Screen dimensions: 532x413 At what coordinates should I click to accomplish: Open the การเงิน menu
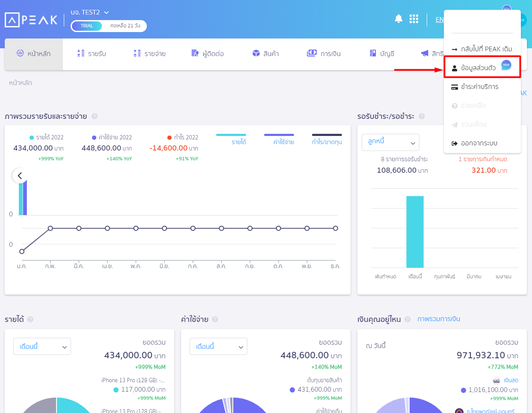[x=324, y=54]
